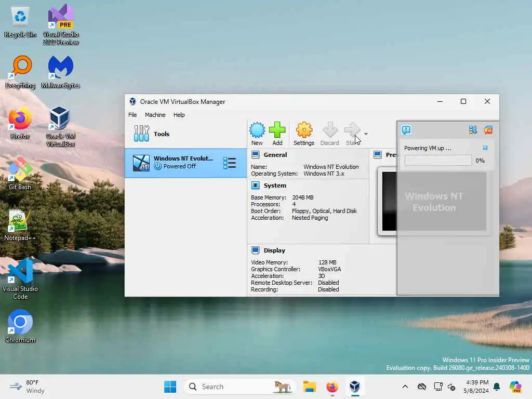The image size is (532, 399).
Task: Open Firefox from the taskbar
Action: (x=332, y=387)
